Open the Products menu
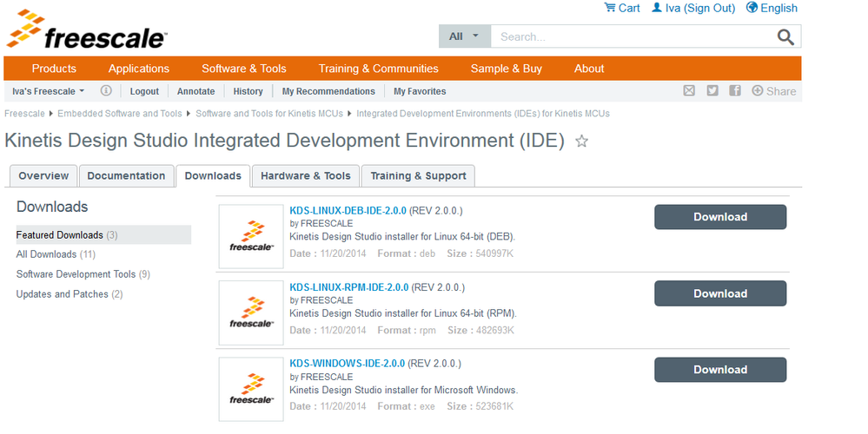The image size is (868, 434). [x=54, y=69]
